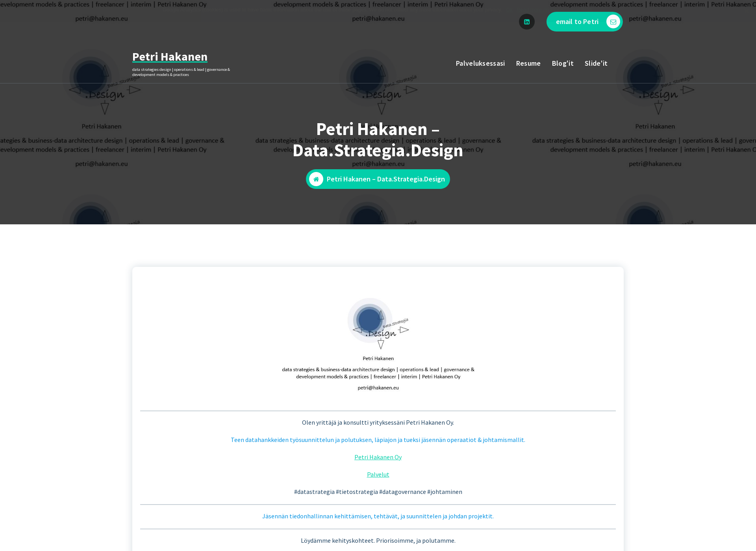756x551 pixels.
Task: Click Palvelut services link
Action: pyautogui.click(x=378, y=474)
